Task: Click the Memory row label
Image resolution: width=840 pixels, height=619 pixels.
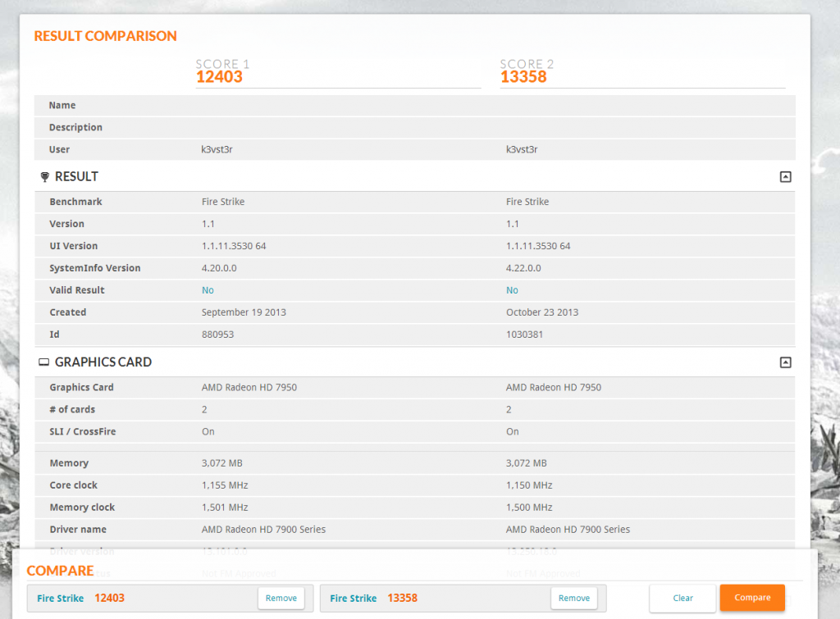Action: (x=69, y=463)
